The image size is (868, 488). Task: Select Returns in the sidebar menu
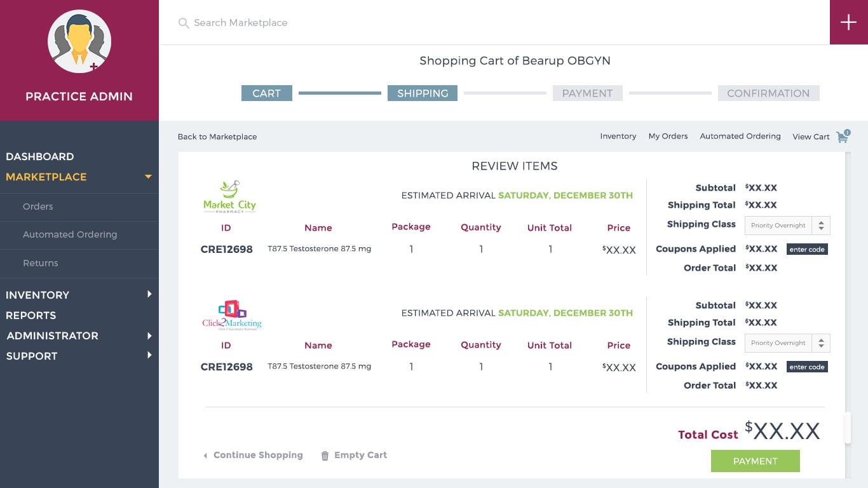click(41, 263)
